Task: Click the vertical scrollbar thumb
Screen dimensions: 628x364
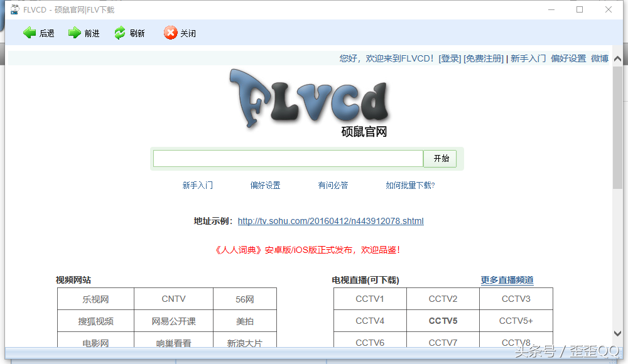Action: click(617, 127)
